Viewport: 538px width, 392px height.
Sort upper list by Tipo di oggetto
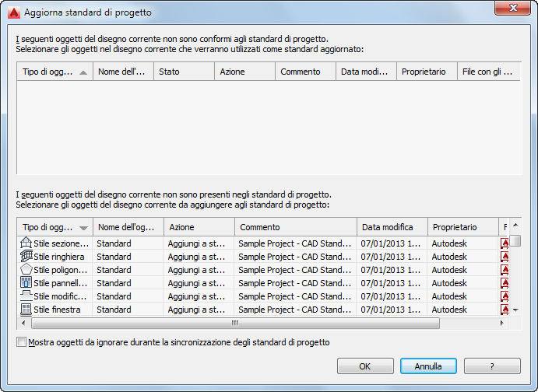point(55,72)
